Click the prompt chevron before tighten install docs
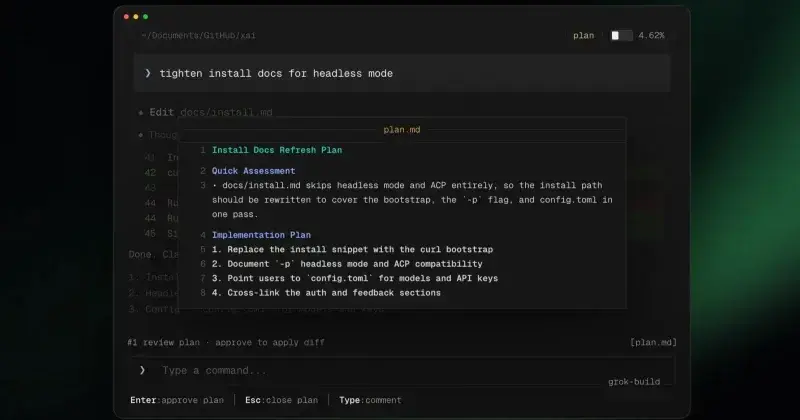This screenshot has height=420, width=800. point(148,73)
